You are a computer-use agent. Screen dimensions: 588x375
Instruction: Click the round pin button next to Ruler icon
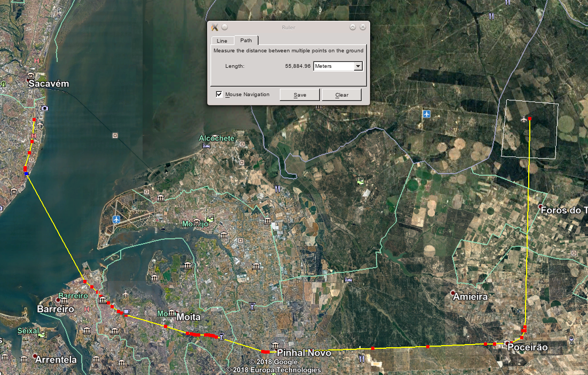[x=225, y=27]
